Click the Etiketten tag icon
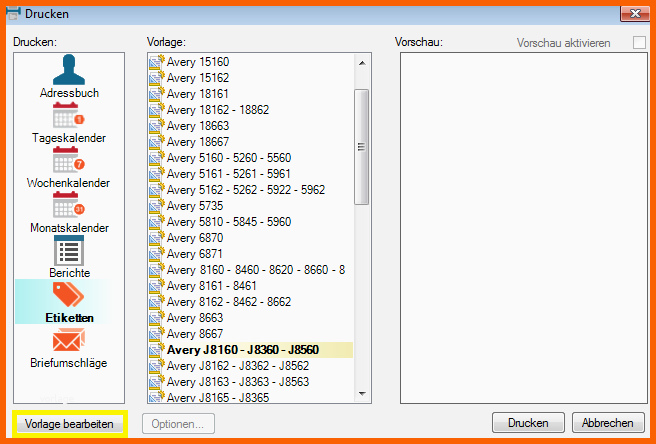 tap(68, 295)
